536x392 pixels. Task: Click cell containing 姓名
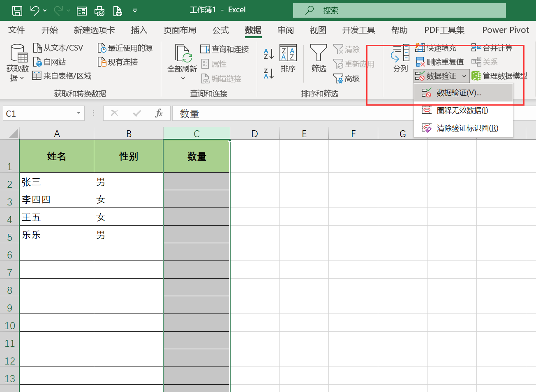[x=57, y=156]
